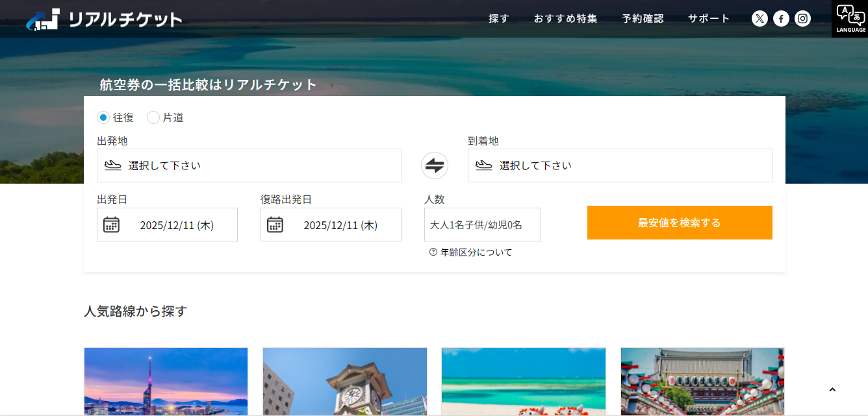Click the clock tower route thumbnail
This screenshot has width=868, height=416.
[345, 382]
